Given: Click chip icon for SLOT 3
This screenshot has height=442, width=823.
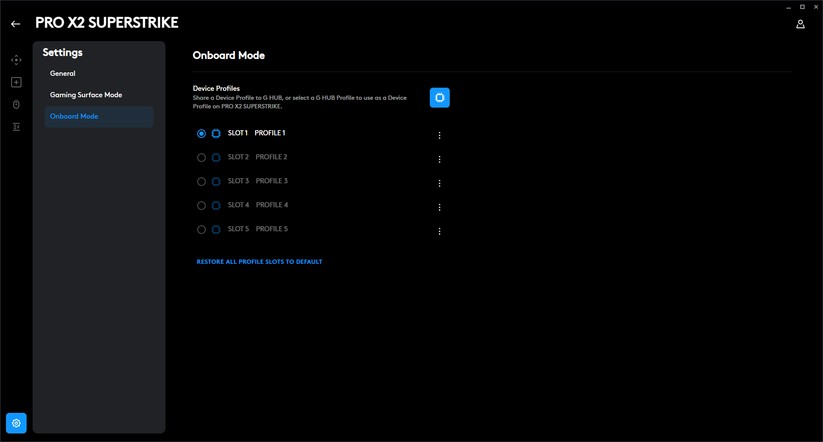Looking at the screenshot, I should point(216,182).
